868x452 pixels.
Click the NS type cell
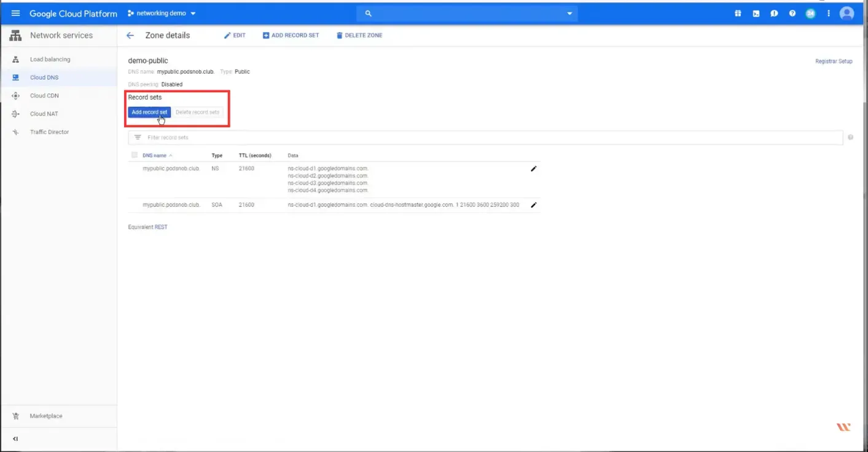point(215,169)
